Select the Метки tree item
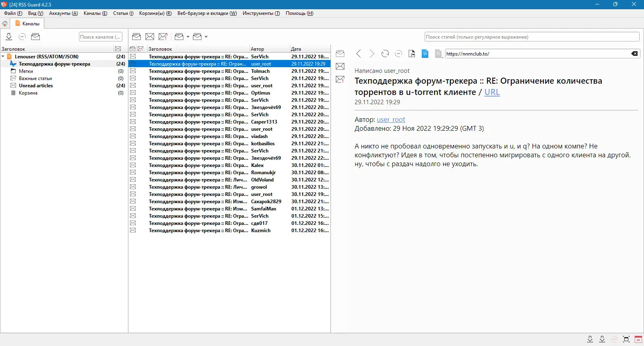644x346 pixels. [26, 71]
